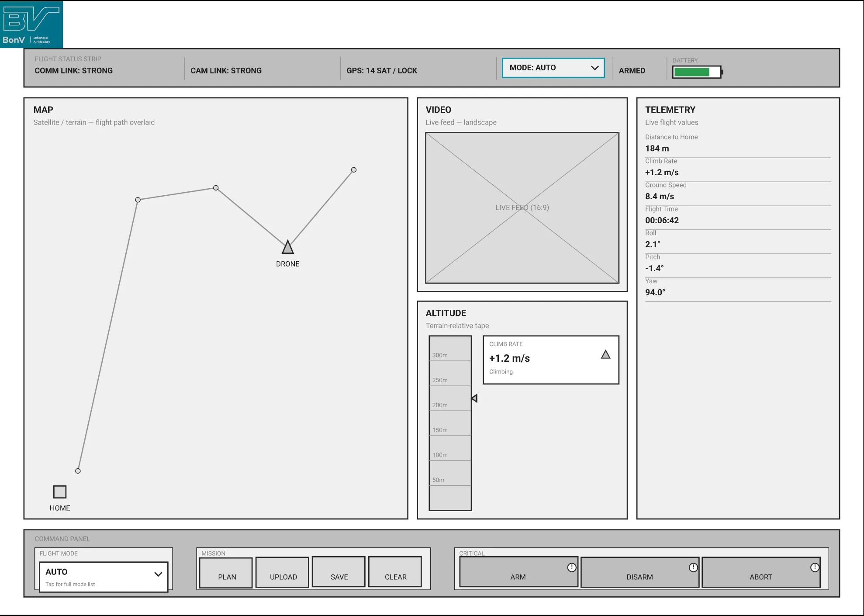Click the UPLOAD mission button
This screenshot has height=616, width=864.
pyautogui.click(x=282, y=572)
